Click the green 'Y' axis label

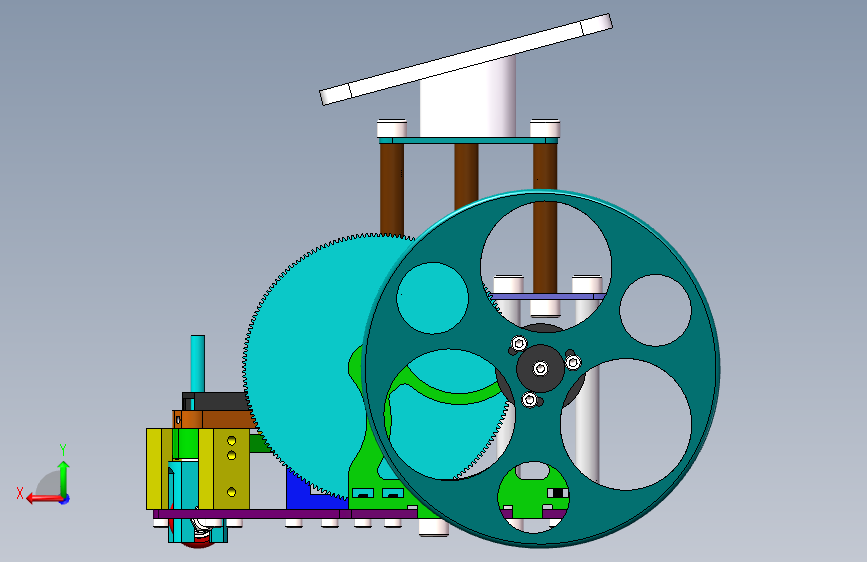click(x=63, y=450)
